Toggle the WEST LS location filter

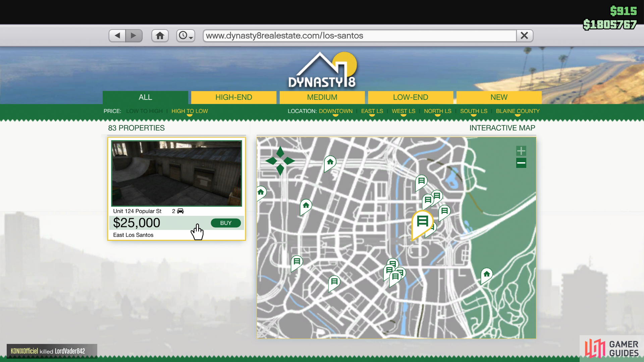(x=404, y=111)
